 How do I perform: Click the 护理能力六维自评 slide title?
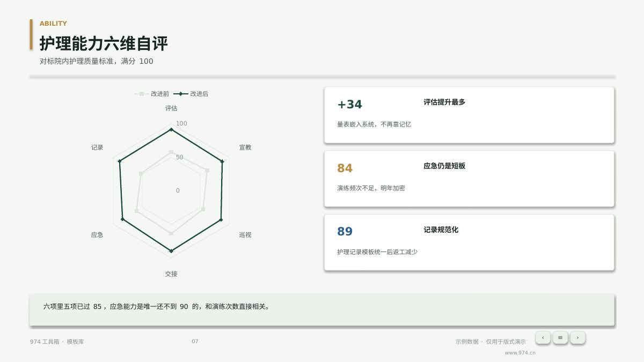tap(104, 43)
